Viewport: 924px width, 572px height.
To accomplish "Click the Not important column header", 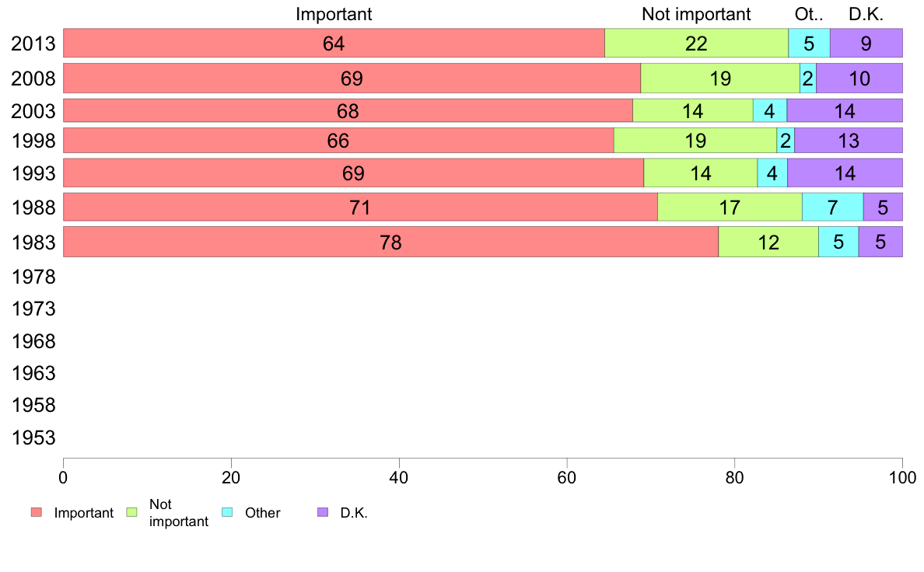I will pos(696,14).
